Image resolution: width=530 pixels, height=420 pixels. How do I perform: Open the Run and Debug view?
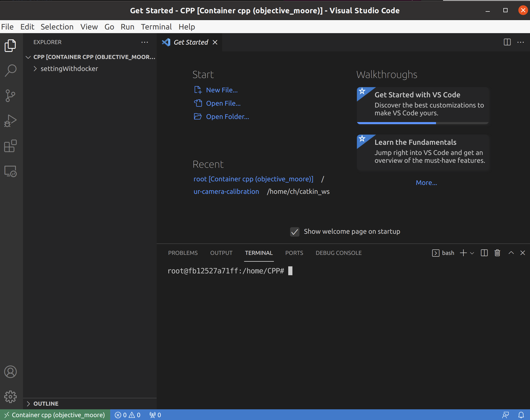tap(10, 121)
